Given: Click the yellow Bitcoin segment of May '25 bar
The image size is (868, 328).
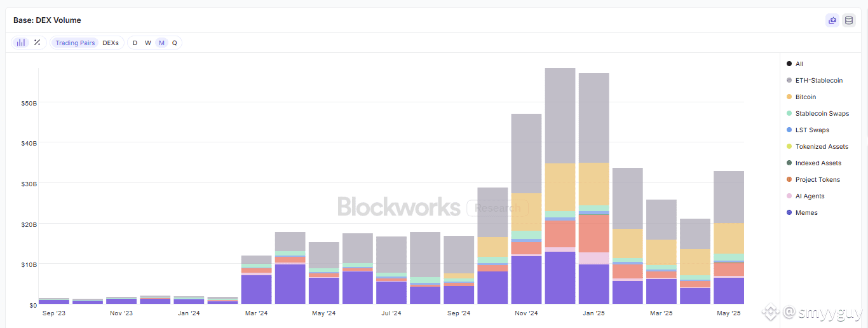Looking at the screenshot, I should coord(729,238).
